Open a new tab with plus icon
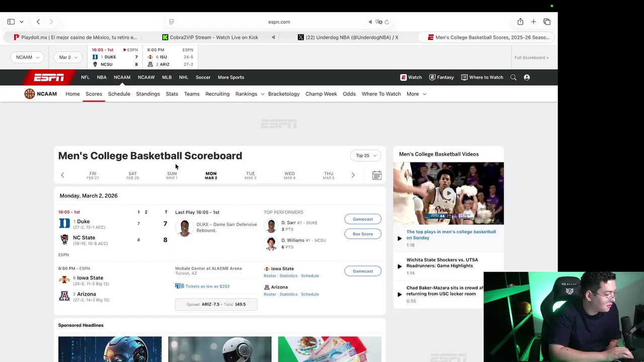This screenshot has width=644, height=362. click(x=533, y=22)
